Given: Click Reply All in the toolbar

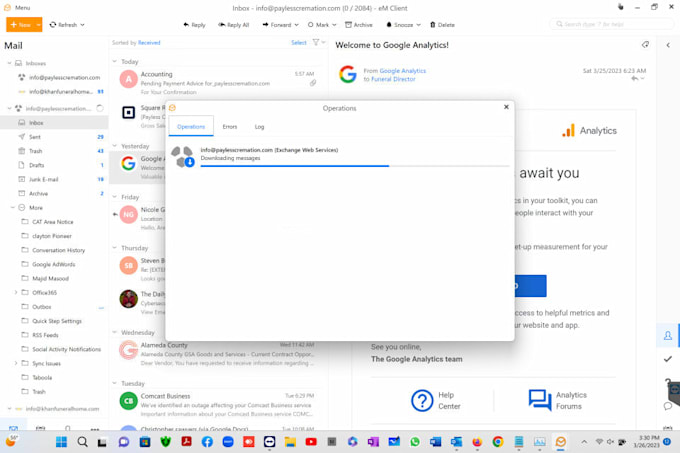Looking at the screenshot, I should tap(233, 25).
